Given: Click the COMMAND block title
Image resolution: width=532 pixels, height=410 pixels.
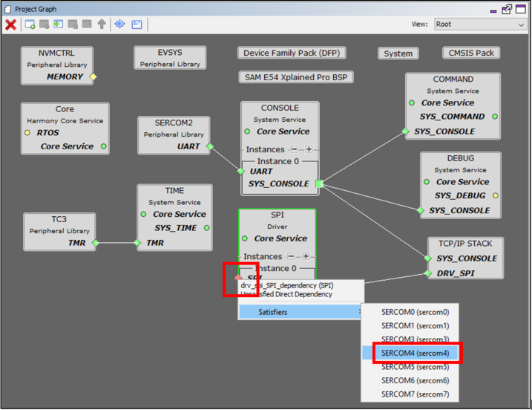Looking at the screenshot, I should pyautogui.click(x=453, y=79).
